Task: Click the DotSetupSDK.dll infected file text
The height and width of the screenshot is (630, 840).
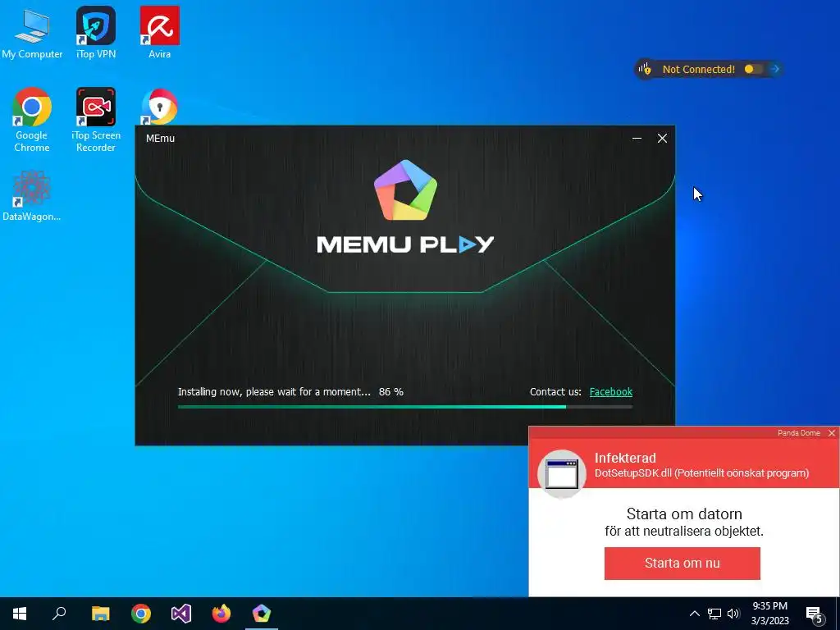Action: point(701,473)
